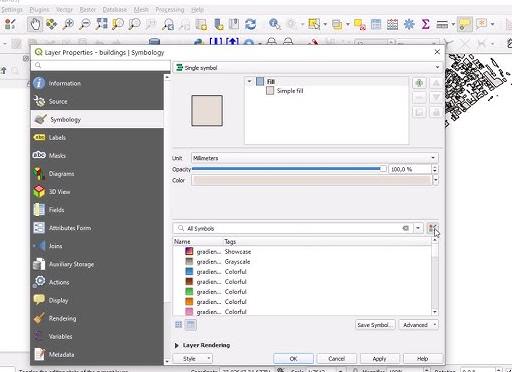Click the Color swatch bar
The image size is (512, 372).
[312, 180]
